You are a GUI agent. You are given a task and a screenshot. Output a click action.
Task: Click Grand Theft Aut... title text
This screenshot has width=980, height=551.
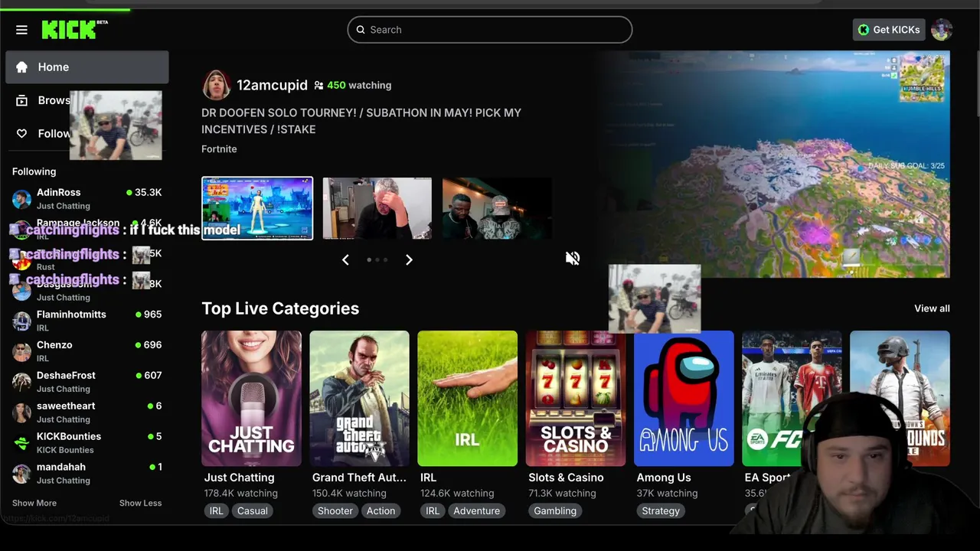[x=359, y=478]
